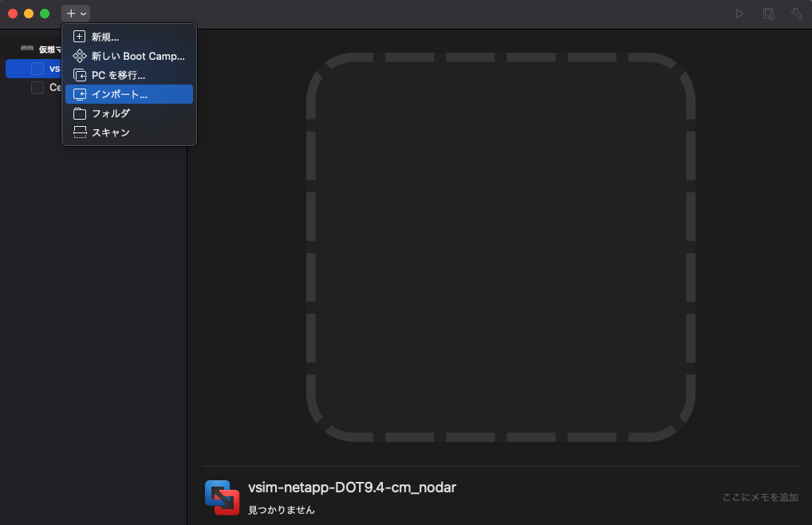Click the 仮想マシン sidebar header
This screenshot has height=525, width=812.
coord(41,49)
